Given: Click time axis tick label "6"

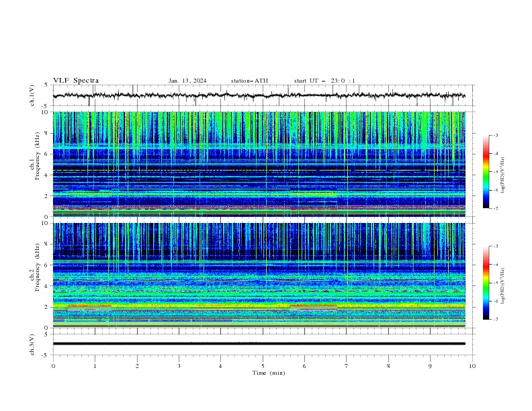Looking at the screenshot, I should 304,366.
